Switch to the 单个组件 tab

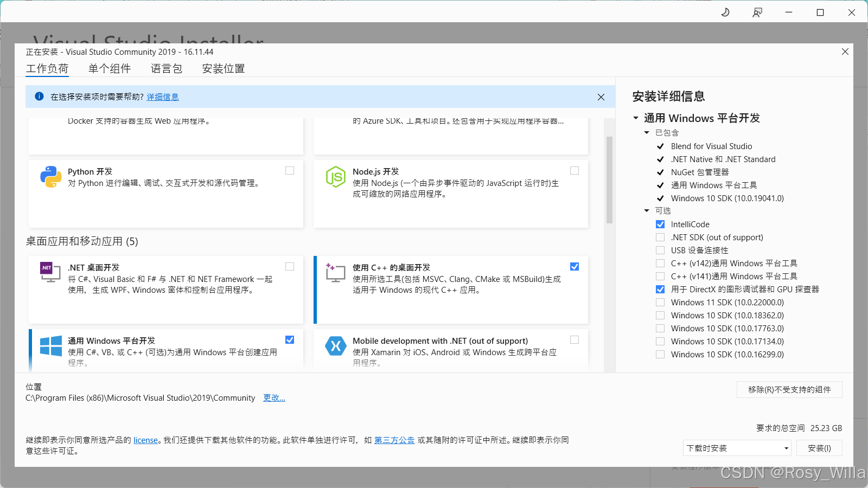pyautogui.click(x=110, y=69)
